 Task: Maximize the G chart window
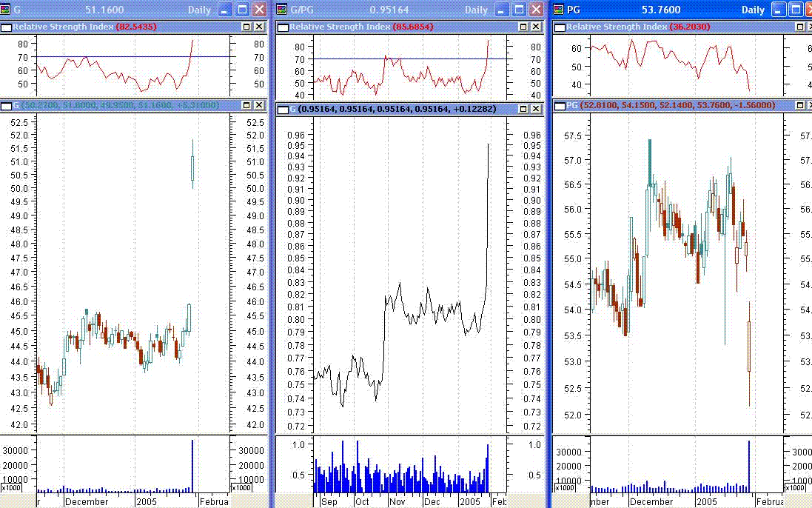point(242,10)
